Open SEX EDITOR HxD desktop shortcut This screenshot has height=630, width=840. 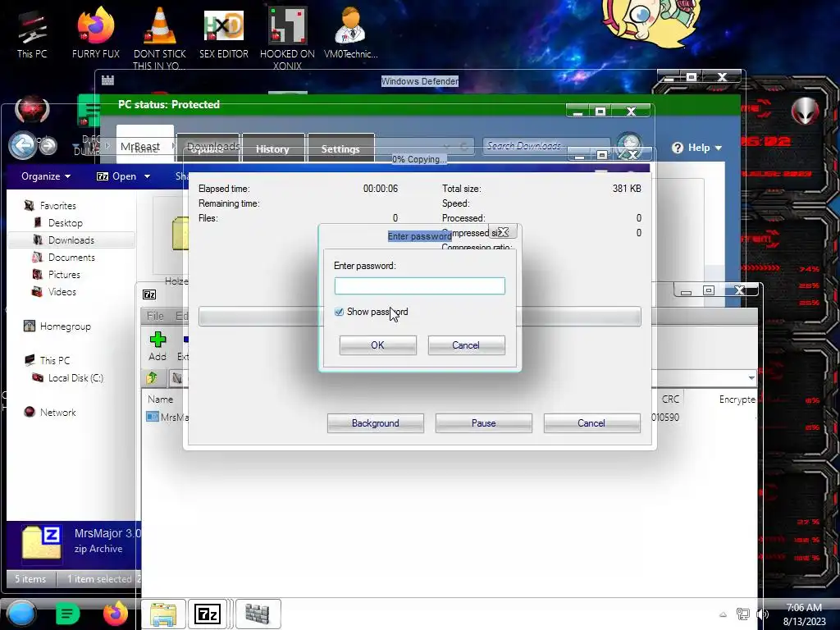tap(223, 33)
